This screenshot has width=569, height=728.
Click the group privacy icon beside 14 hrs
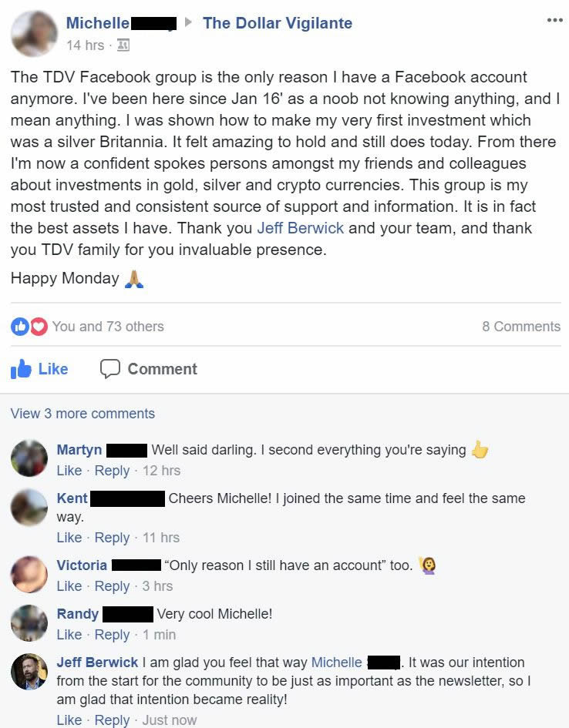[x=123, y=45]
